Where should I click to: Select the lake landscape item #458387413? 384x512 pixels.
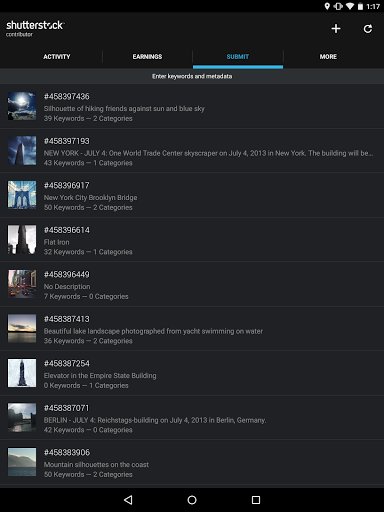click(192, 329)
